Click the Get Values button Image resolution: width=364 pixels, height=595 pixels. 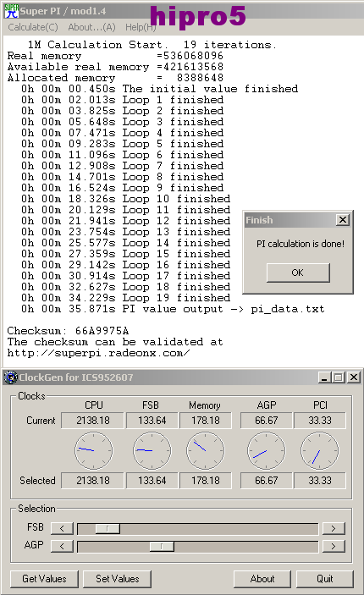coord(44,579)
